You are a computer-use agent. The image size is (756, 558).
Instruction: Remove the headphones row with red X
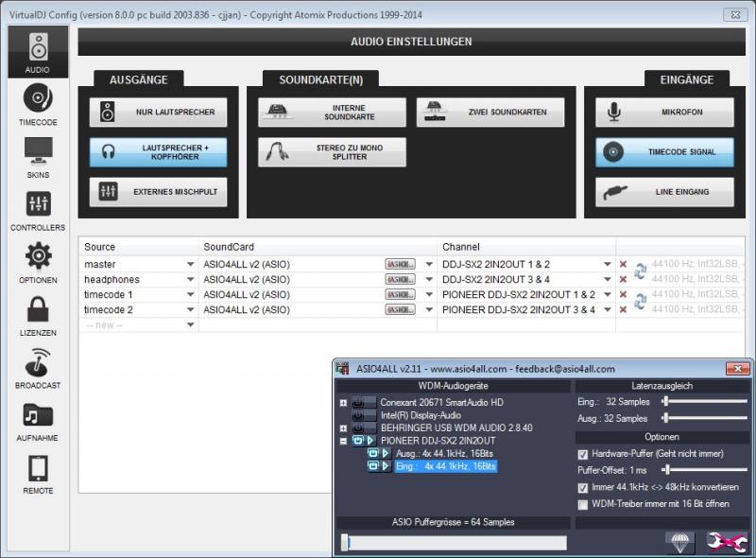pyautogui.click(x=623, y=279)
